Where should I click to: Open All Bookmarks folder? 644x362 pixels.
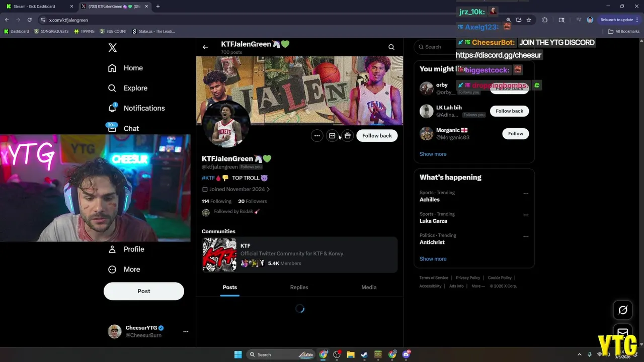click(x=624, y=32)
